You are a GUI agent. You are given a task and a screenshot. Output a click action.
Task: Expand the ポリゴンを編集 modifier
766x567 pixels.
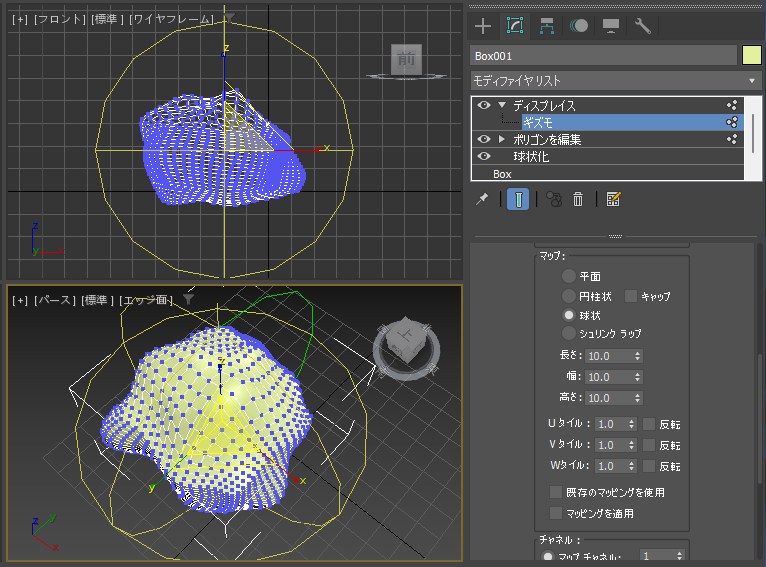pos(502,139)
